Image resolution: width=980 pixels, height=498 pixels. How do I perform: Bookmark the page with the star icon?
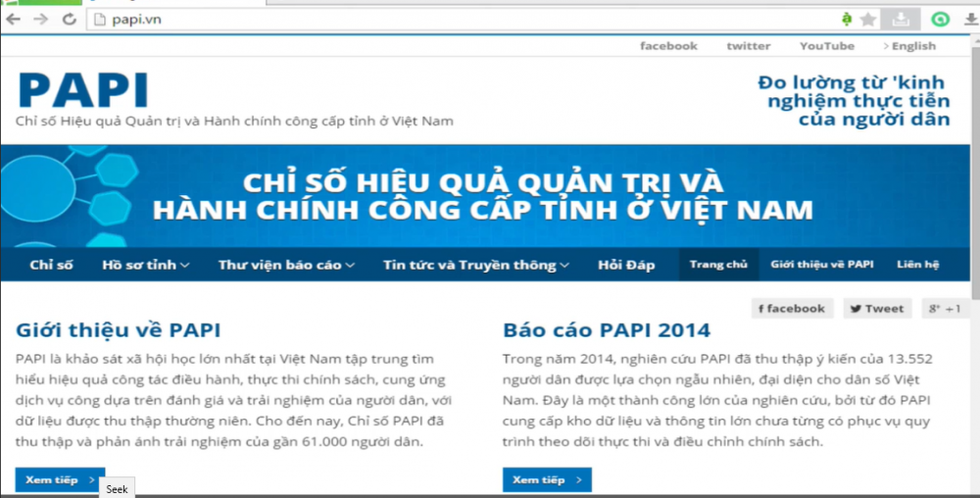867,20
